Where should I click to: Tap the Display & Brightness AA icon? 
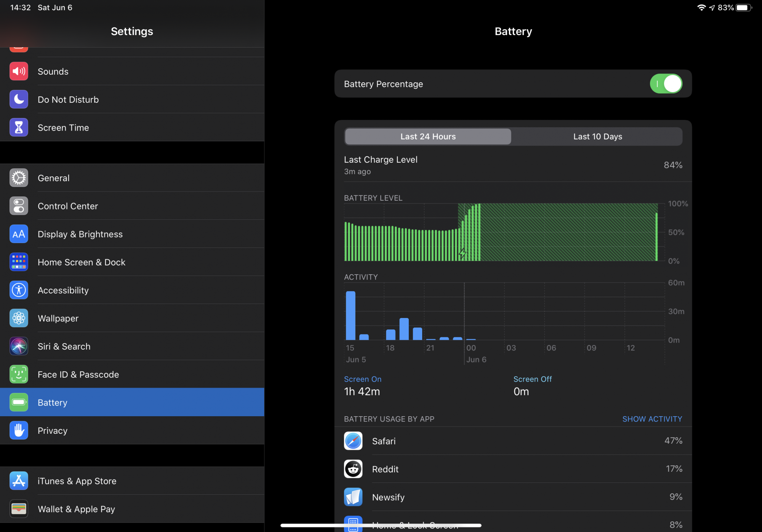pos(19,234)
